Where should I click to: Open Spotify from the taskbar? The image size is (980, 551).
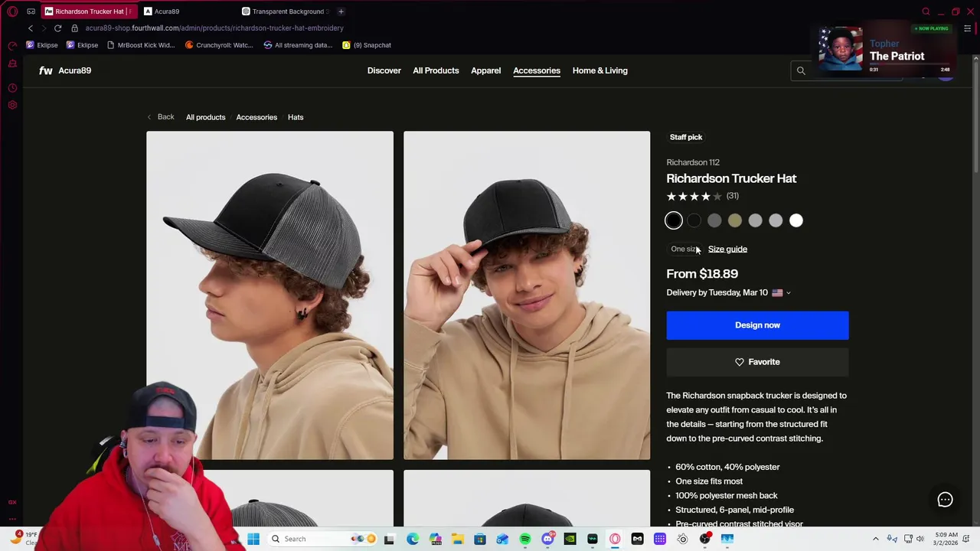[525, 539]
